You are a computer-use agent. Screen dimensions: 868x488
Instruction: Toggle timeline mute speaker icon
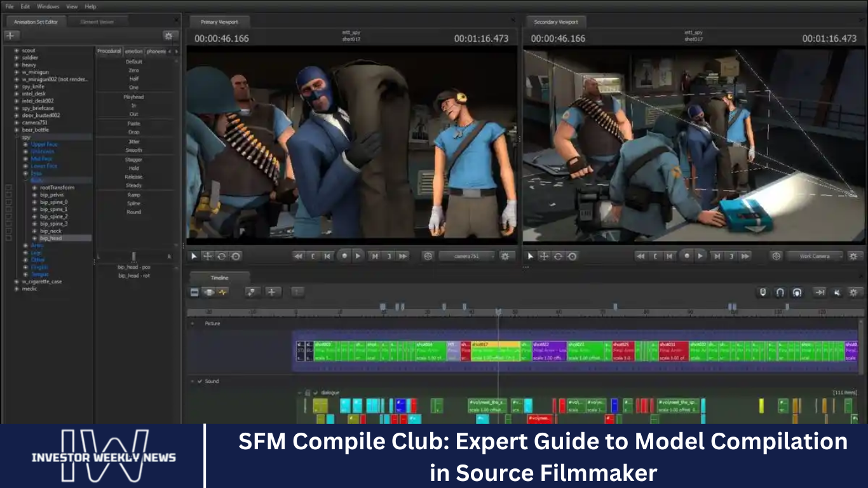click(x=837, y=292)
